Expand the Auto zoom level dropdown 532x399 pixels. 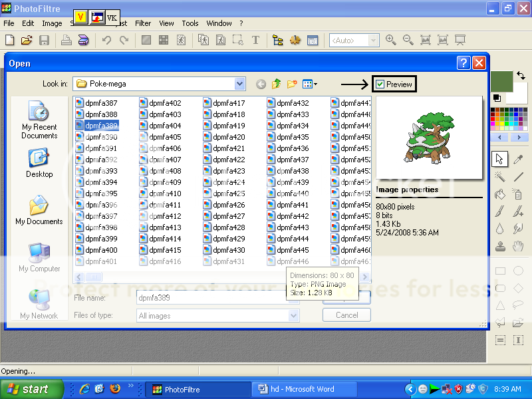(373, 41)
